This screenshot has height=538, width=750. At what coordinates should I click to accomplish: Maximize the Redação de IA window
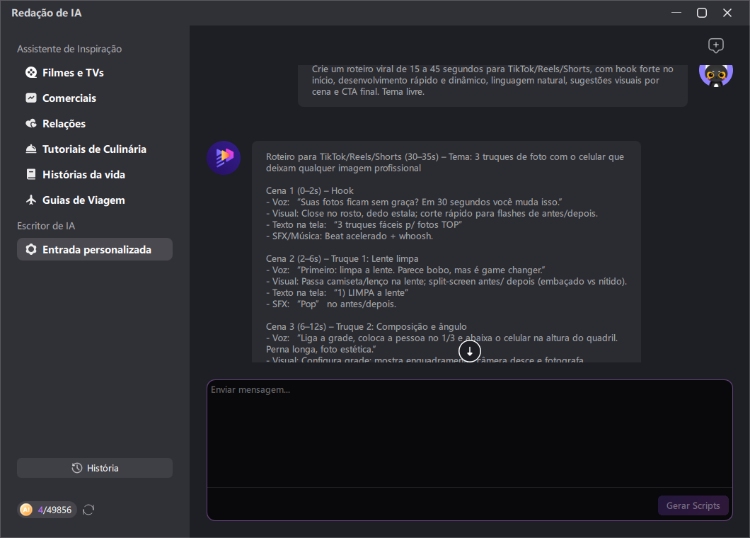pos(702,13)
